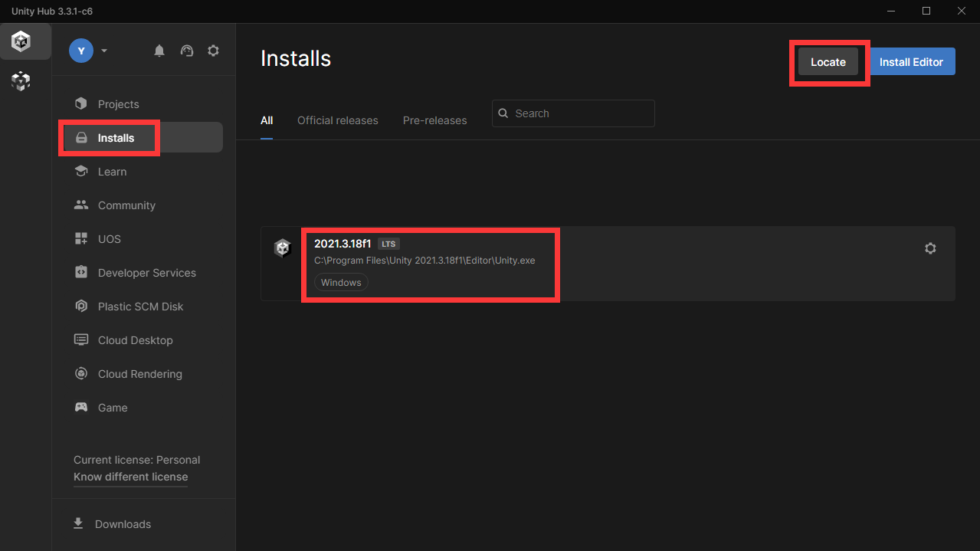Click the Locate button
Image resolution: width=980 pixels, height=551 pixels.
point(828,61)
